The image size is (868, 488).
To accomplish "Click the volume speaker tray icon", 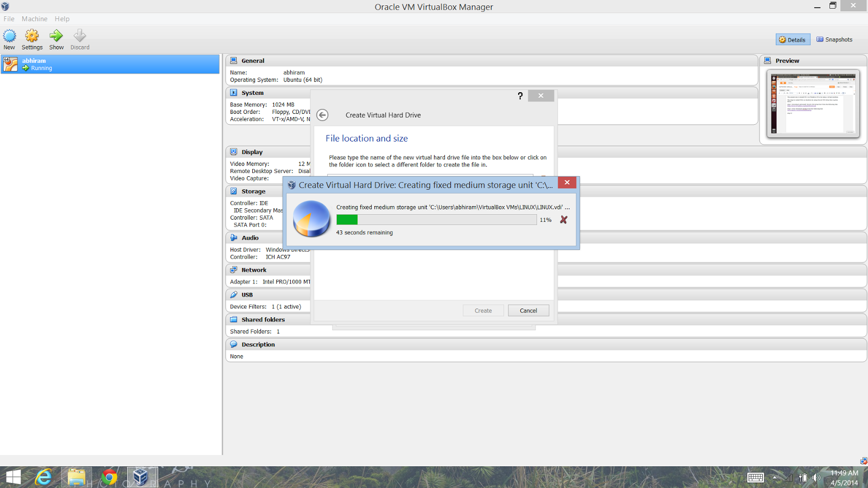I will pos(816,478).
